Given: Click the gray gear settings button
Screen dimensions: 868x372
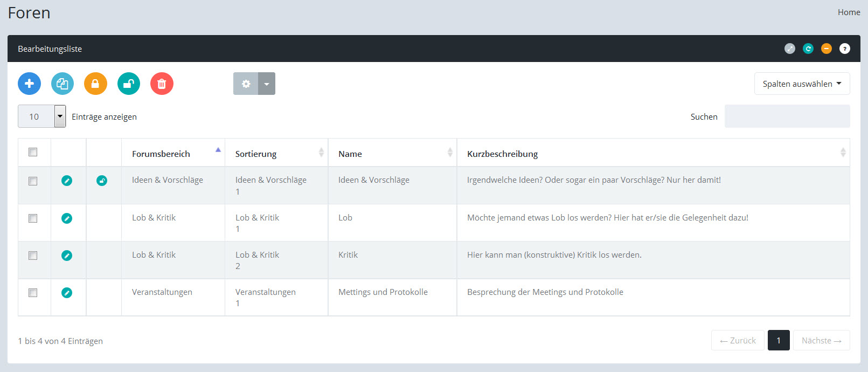Looking at the screenshot, I should coord(246,84).
